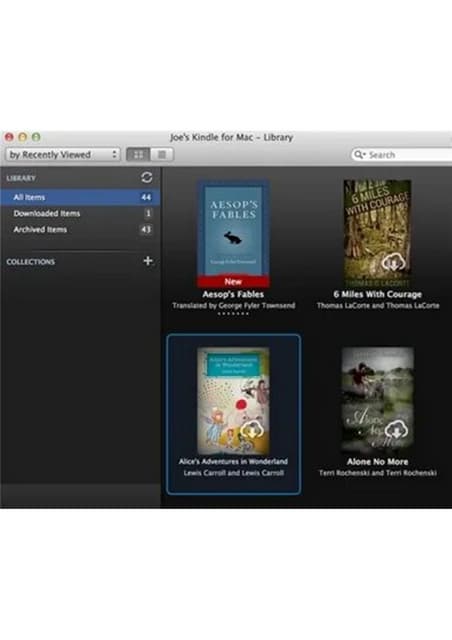Open Aesop's Fables book cover

pyautogui.click(x=233, y=233)
